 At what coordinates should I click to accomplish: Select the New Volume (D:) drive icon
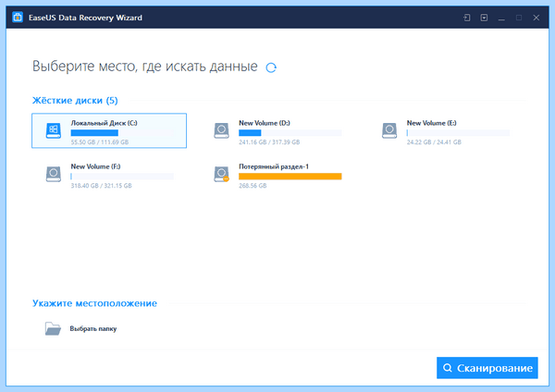click(x=222, y=131)
